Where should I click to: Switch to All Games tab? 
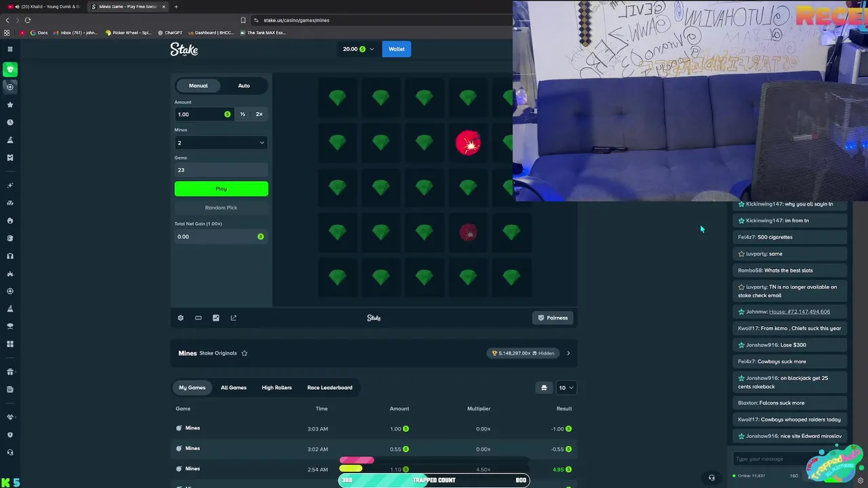pos(233,388)
